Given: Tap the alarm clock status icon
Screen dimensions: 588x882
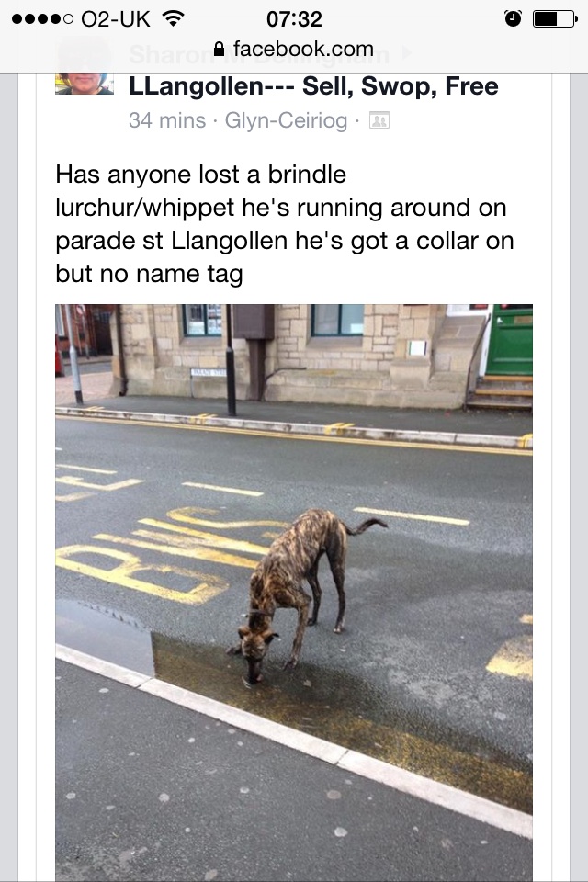Looking at the screenshot, I should [513, 18].
